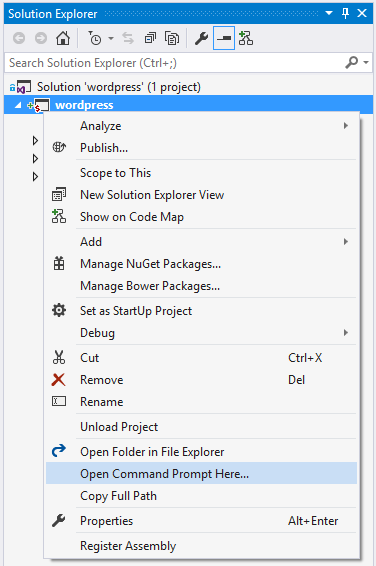The image size is (376, 566).
Task: Click the Sync with Active Document icon
Action: point(128,38)
